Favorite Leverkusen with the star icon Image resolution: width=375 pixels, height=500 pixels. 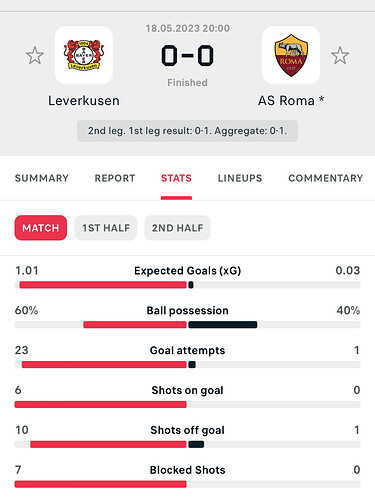point(35,55)
